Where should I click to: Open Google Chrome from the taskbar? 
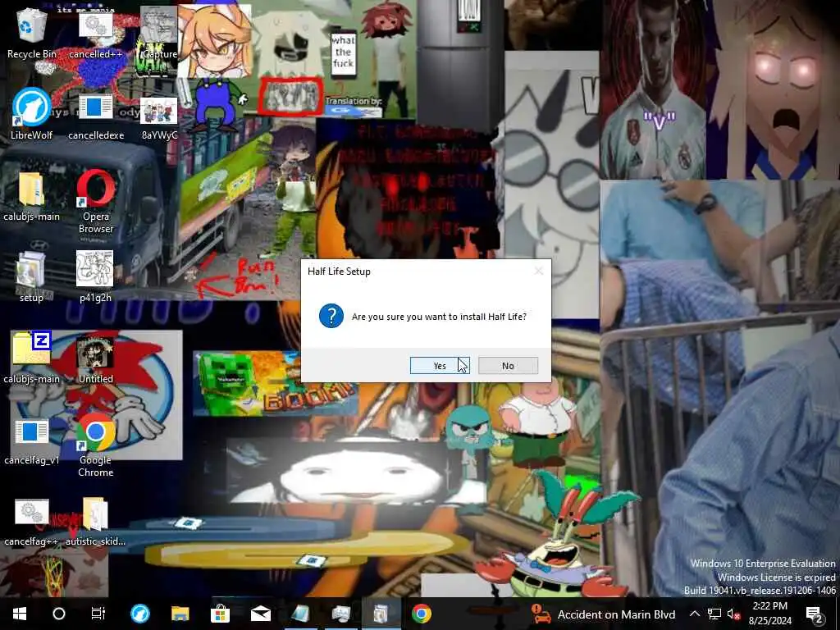pyautogui.click(x=422, y=614)
